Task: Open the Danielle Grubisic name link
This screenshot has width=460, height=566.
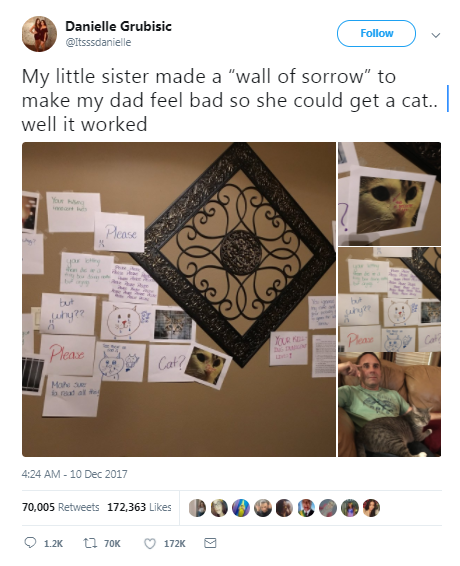Action: tap(118, 26)
